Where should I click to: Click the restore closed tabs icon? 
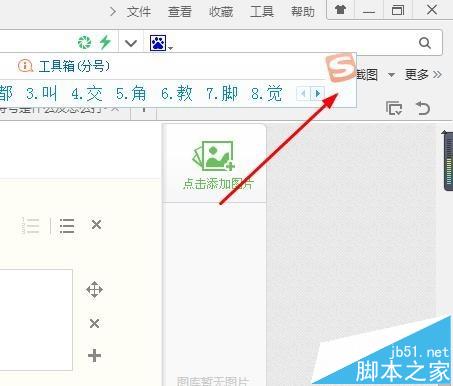394,108
